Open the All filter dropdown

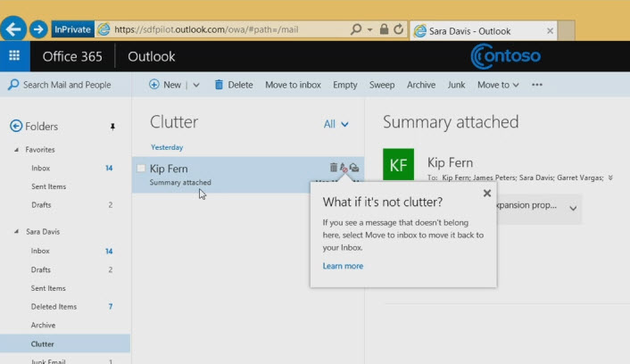point(336,124)
